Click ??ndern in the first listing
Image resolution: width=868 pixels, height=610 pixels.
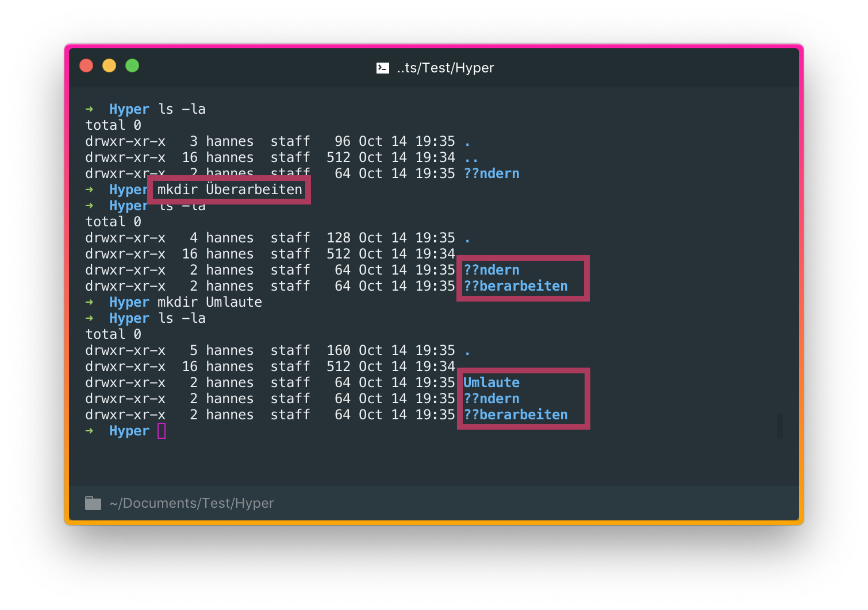pyautogui.click(x=491, y=173)
